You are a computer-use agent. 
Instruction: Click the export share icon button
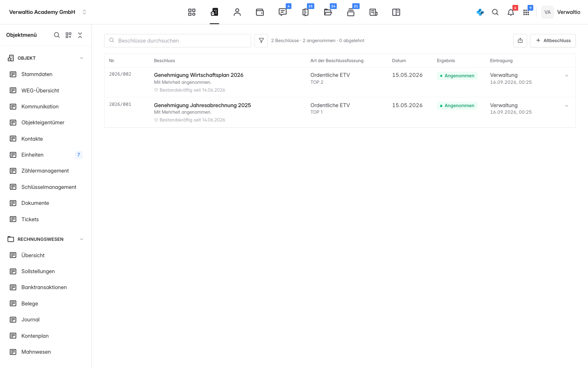[x=520, y=40]
